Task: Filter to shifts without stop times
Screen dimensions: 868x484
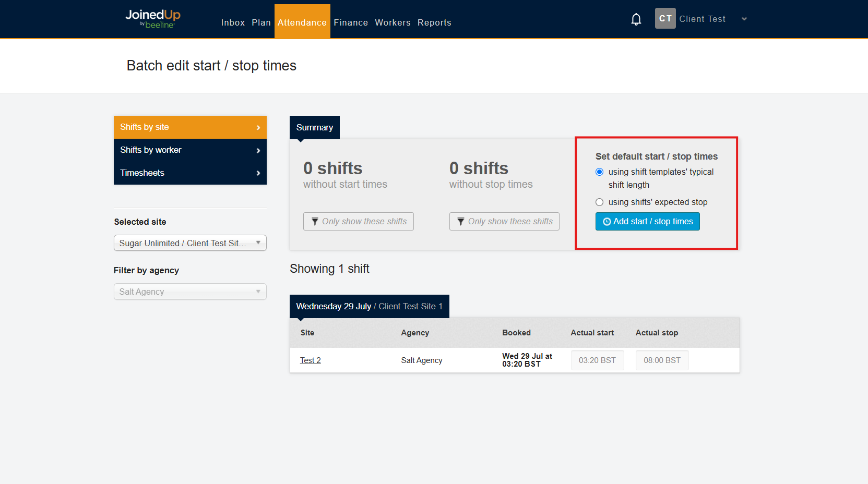Action: tap(504, 221)
